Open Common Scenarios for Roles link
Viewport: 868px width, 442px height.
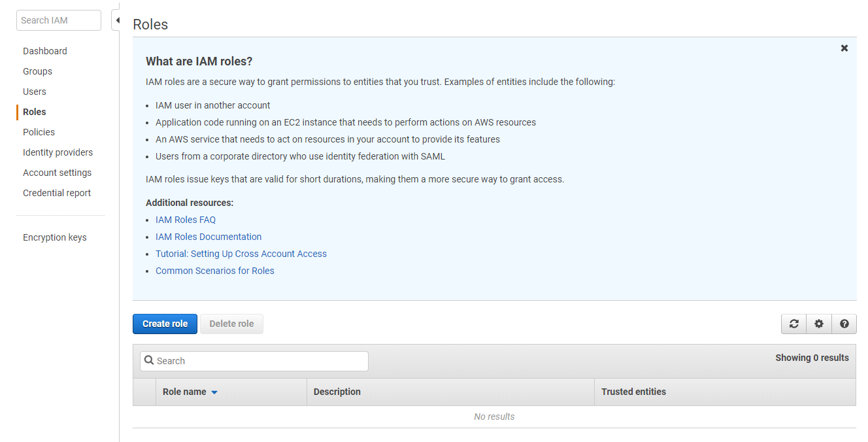point(215,271)
